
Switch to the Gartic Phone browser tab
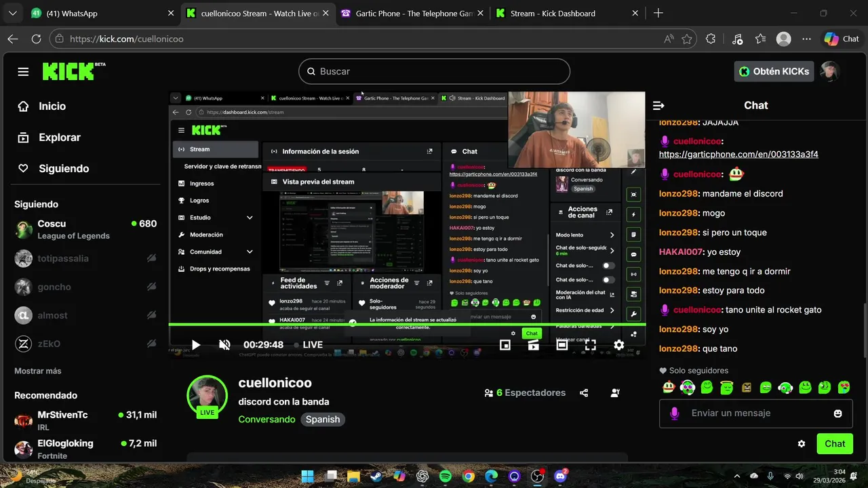(x=412, y=13)
